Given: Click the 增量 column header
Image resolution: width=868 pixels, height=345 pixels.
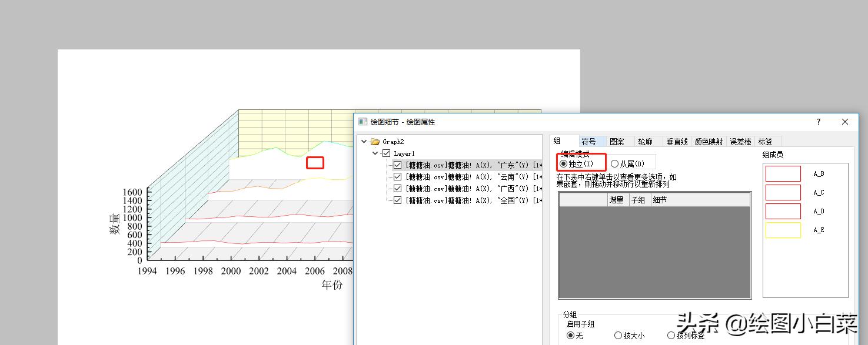Looking at the screenshot, I should point(618,200).
